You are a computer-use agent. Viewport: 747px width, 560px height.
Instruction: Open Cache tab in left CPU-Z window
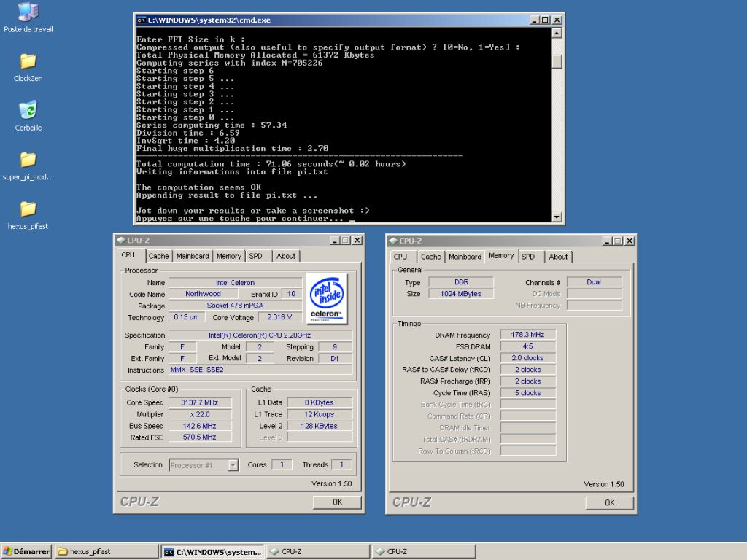pyautogui.click(x=158, y=256)
